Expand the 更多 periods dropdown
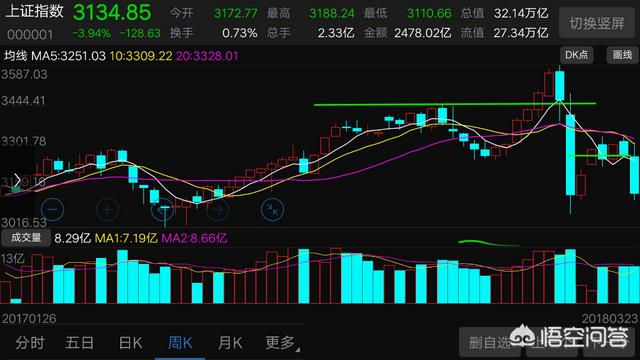Viewport: 640px width, 360px height. coord(281,342)
